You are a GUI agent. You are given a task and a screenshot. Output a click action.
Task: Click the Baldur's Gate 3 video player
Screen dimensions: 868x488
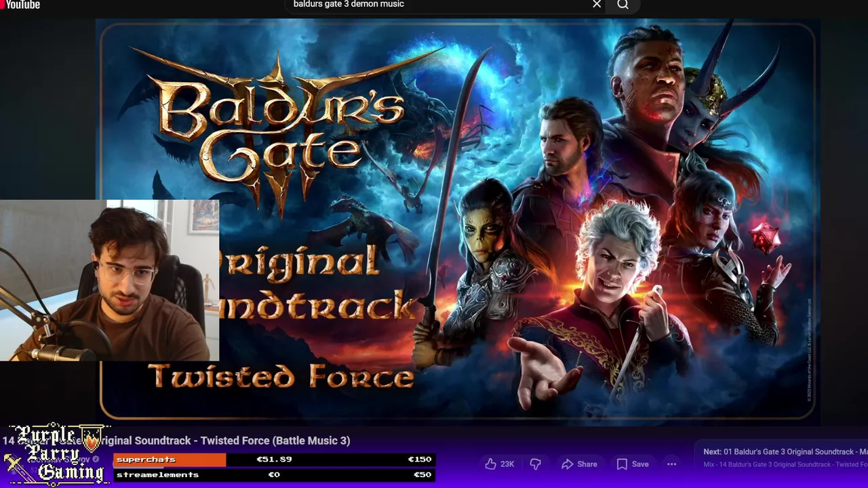click(x=458, y=222)
